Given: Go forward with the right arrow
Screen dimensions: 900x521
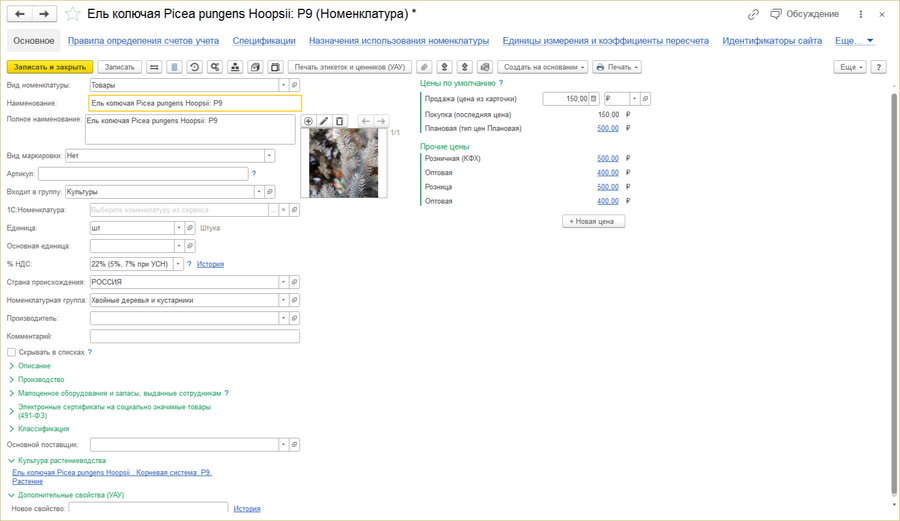Looking at the screenshot, I should (45, 14).
